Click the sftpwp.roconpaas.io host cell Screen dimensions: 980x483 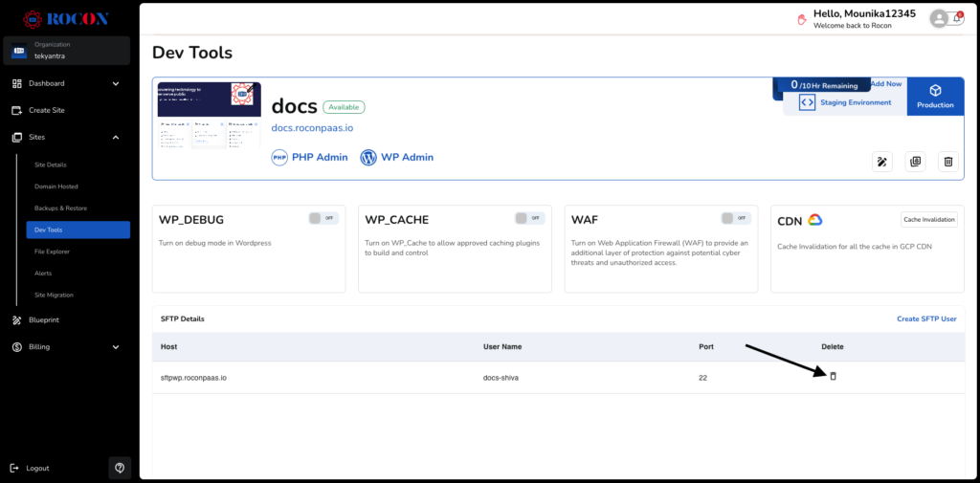[193, 378]
